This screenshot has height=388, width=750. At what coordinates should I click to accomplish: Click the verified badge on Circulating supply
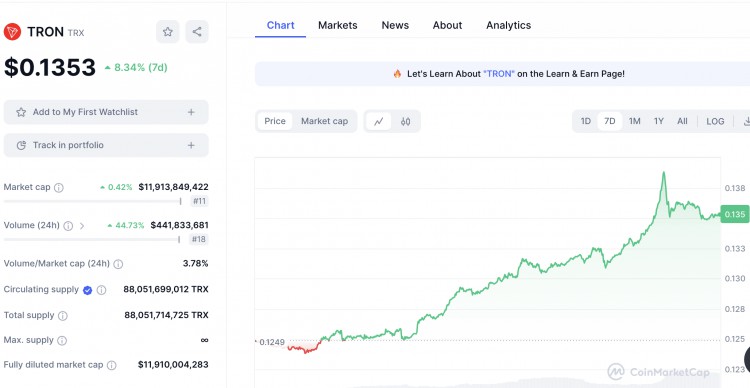[x=87, y=290]
